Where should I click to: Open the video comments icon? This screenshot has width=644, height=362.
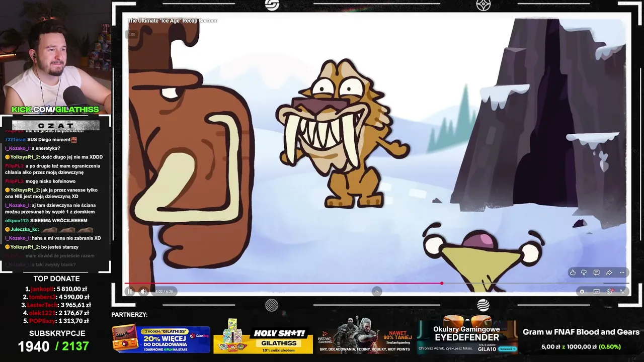point(596,273)
